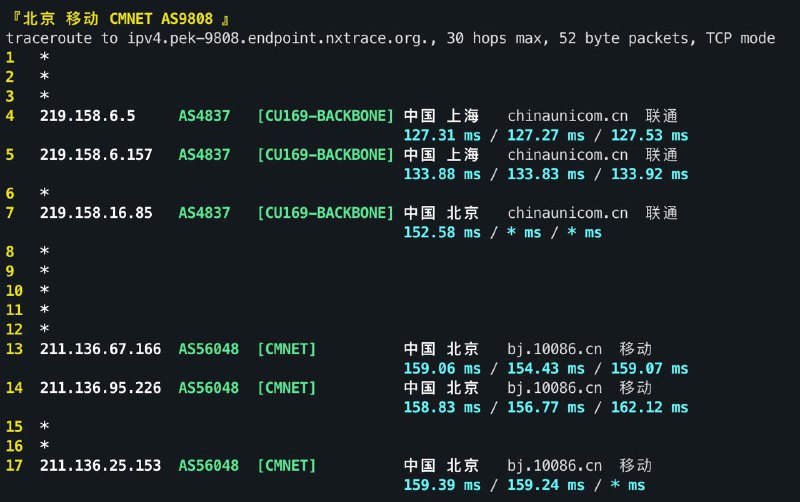Click the 133.92 ms latency value
The width and height of the screenshot is (800, 502).
coord(649,174)
